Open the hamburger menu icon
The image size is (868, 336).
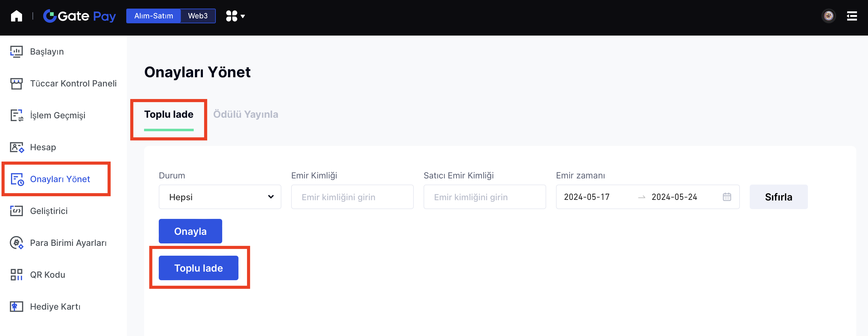(x=851, y=16)
